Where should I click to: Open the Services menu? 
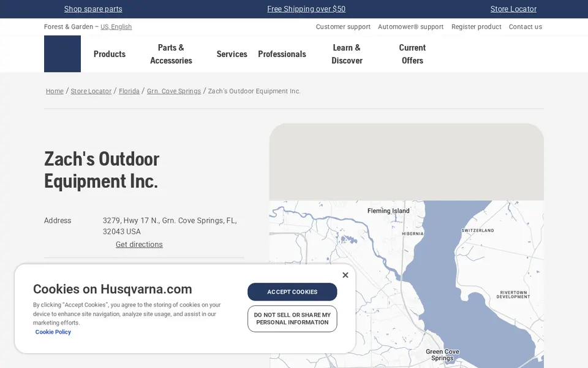pos(232,54)
